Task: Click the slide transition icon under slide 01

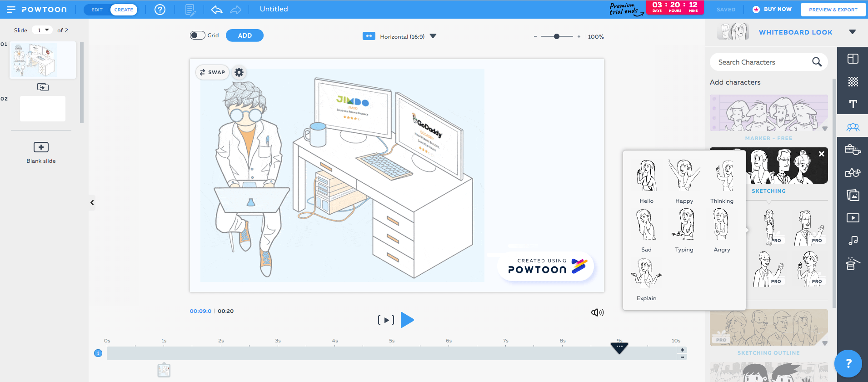Action: tap(43, 87)
